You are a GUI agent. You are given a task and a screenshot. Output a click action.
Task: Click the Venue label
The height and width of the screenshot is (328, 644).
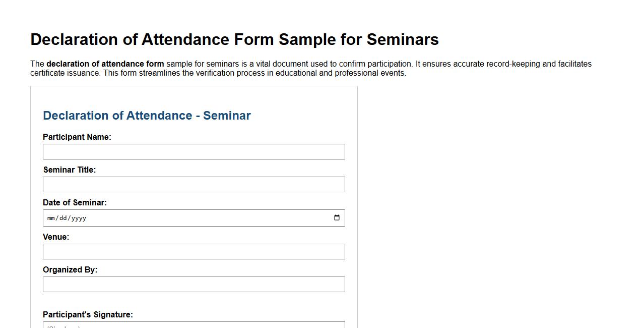pyautogui.click(x=56, y=237)
